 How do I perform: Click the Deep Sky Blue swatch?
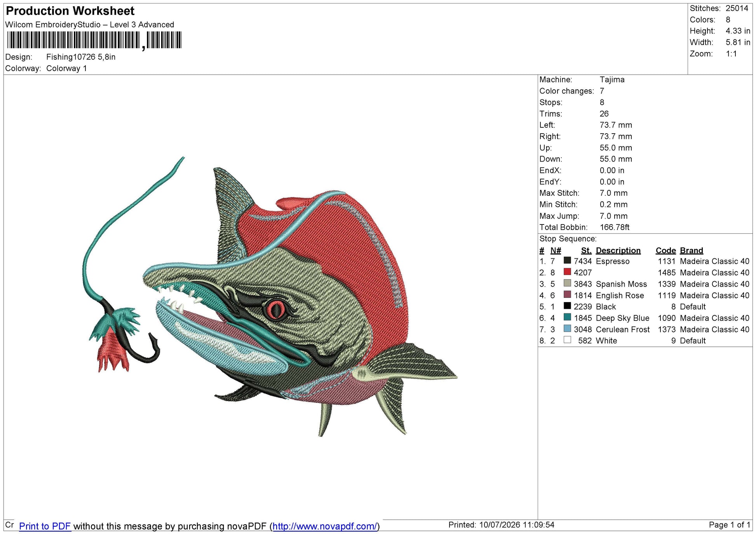pyautogui.click(x=567, y=317)
